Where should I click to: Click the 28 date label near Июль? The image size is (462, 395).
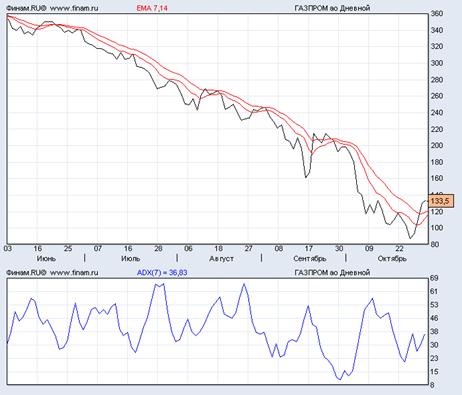click(158, 249)
